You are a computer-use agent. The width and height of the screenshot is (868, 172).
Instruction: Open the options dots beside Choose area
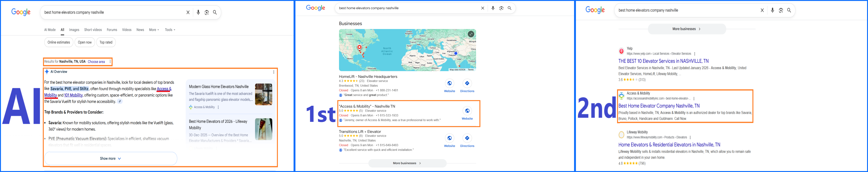point(110,62)
